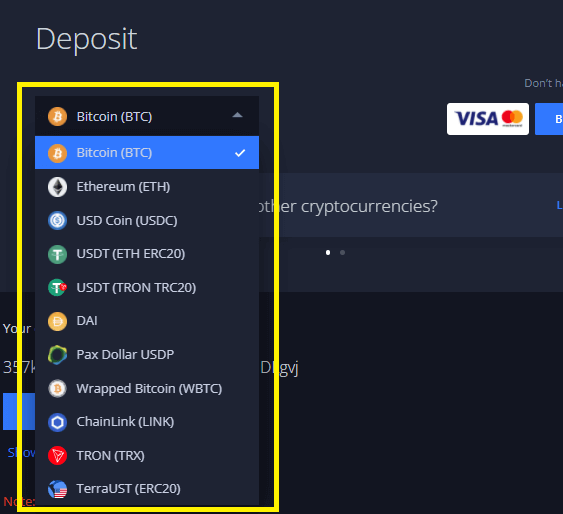This screenshot has height=514, width=563.
Task: Click the Bitcoin (BTC) dropdown header
Action: 147,116
